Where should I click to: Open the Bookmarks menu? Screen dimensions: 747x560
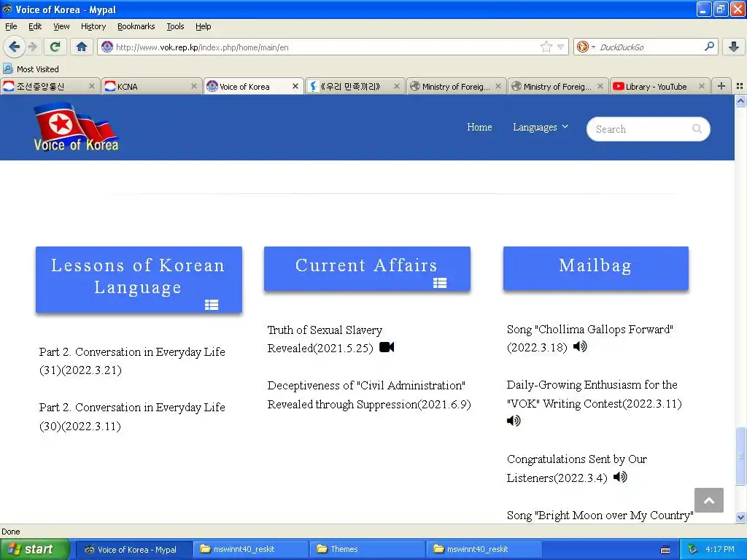click(136, 26)
